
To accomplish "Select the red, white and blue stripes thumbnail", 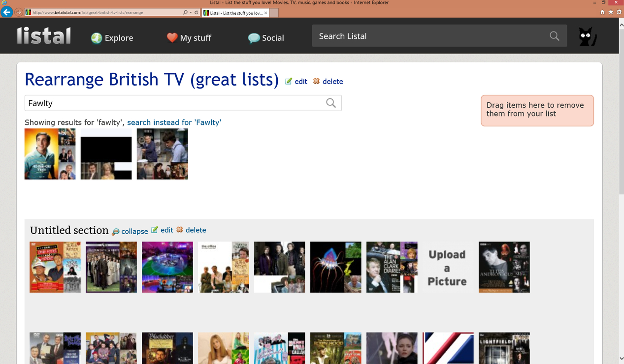I will click(x=448, y=348).
